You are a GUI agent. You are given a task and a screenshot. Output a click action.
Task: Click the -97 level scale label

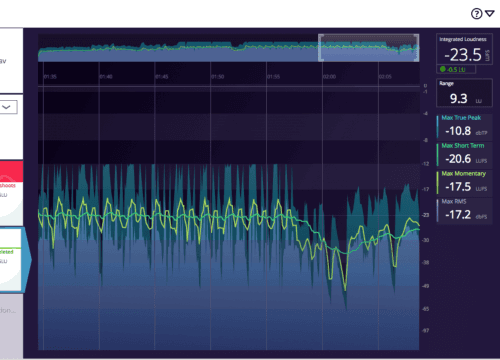point(425,331)
